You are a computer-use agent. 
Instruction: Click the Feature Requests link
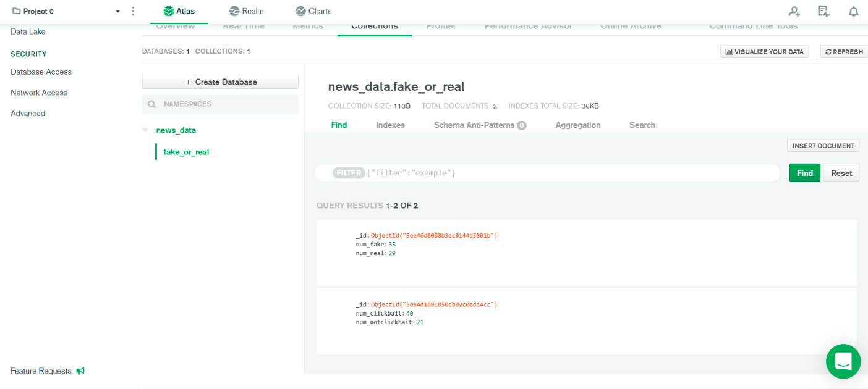[41, 371]
